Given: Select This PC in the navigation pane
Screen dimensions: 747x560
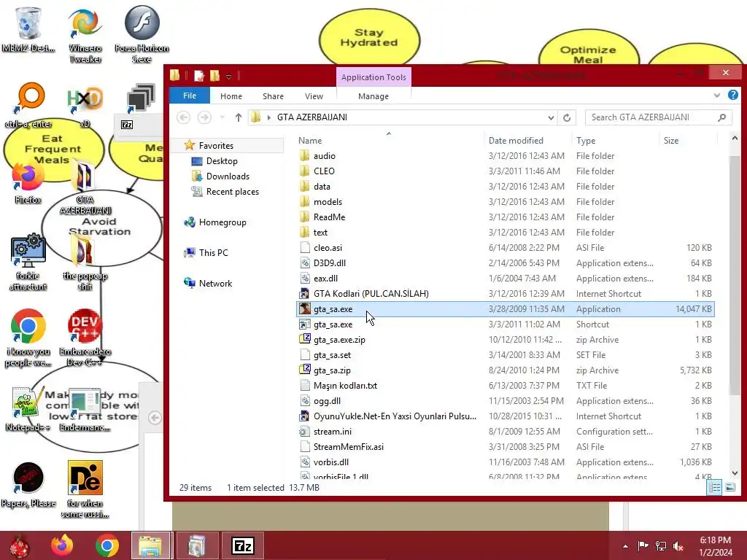Looking at the screenshot, I should coord(214,252).
